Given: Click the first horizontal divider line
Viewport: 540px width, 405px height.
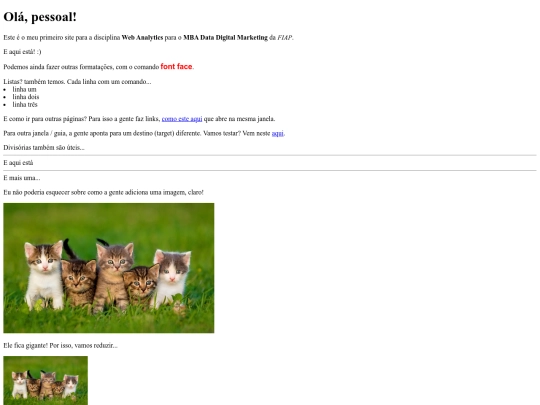Looking at the screenshot, I should pos(270,155).
